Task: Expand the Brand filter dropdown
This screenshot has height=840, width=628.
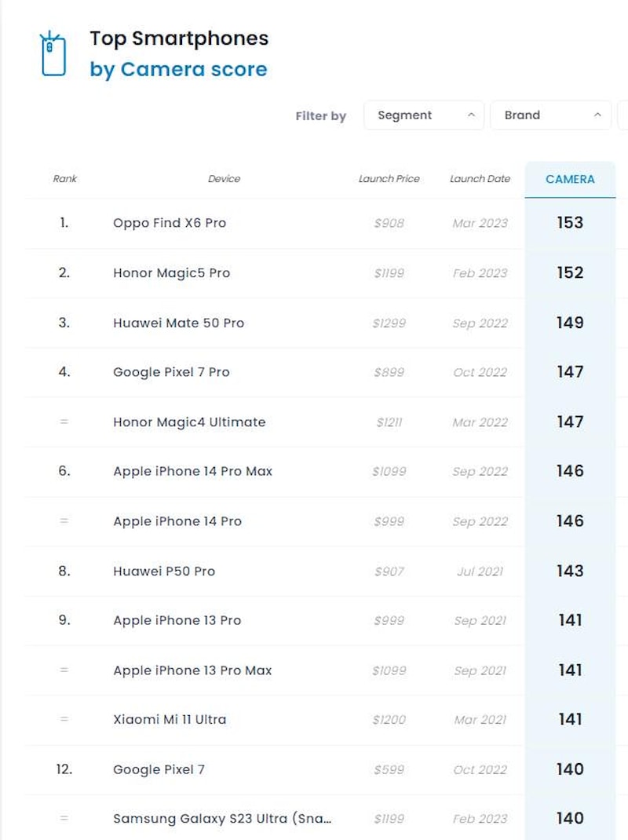Action: 549,115
